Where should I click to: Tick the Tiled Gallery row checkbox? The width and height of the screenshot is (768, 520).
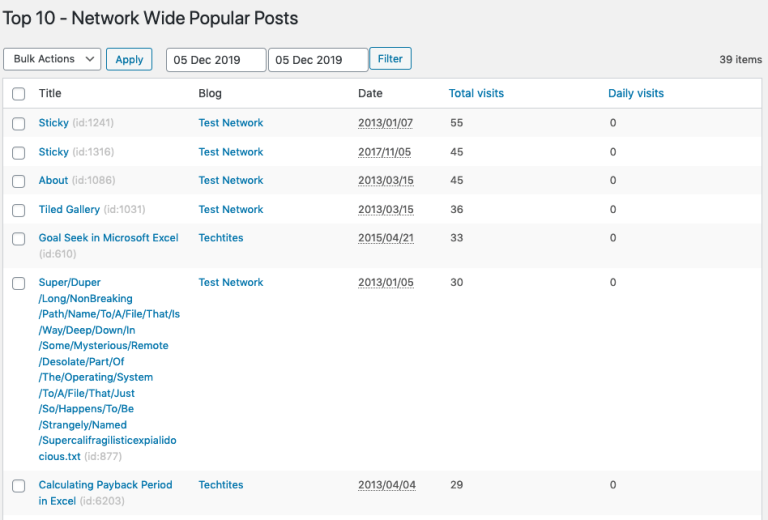[19, 211]
